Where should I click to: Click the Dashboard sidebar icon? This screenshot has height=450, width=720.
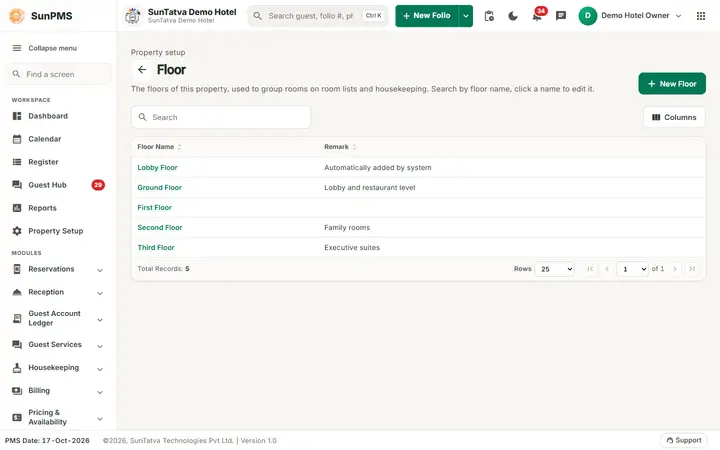17,116
